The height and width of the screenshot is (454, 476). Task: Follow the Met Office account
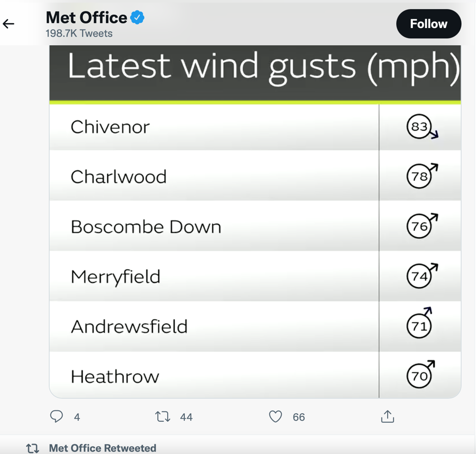[428, 24]
